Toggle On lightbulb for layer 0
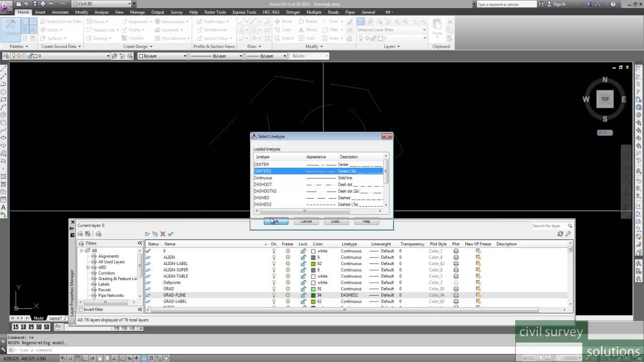The height and width of the screenshot is (362, 644). click(x=274, y=251)
